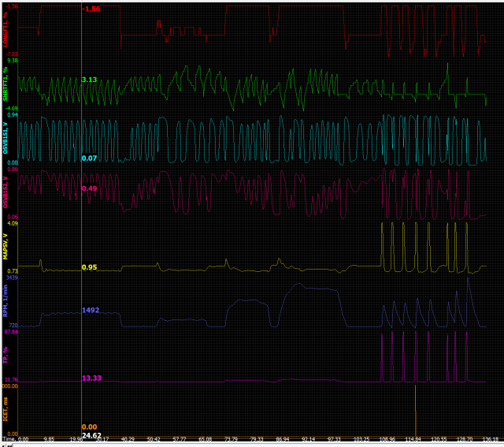Image resolution: width=504 pixels, height=447 pixels.
Task: Click the magenta 13.33 throttle cursor value
Action: [x=92, y=378]
